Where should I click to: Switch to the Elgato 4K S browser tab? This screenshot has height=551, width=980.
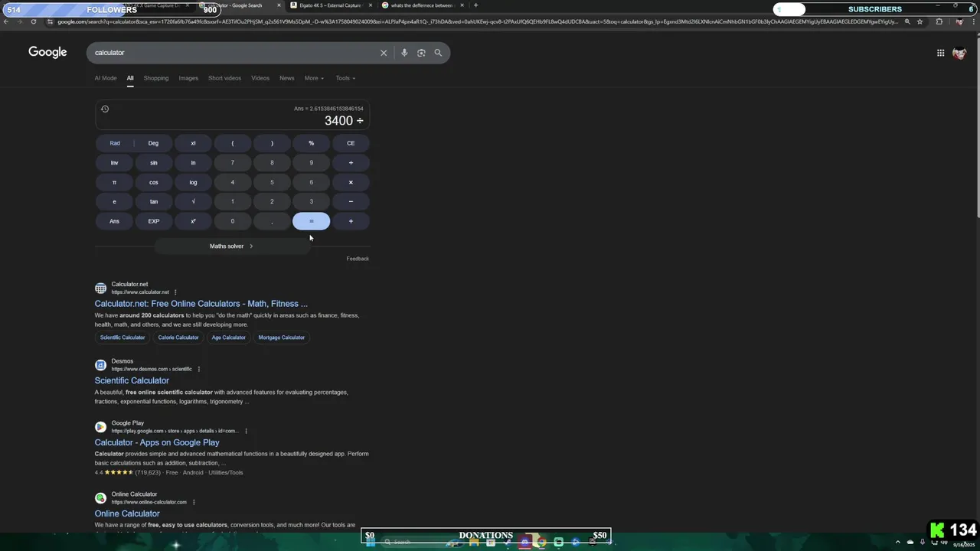click(x=330, y=5)
